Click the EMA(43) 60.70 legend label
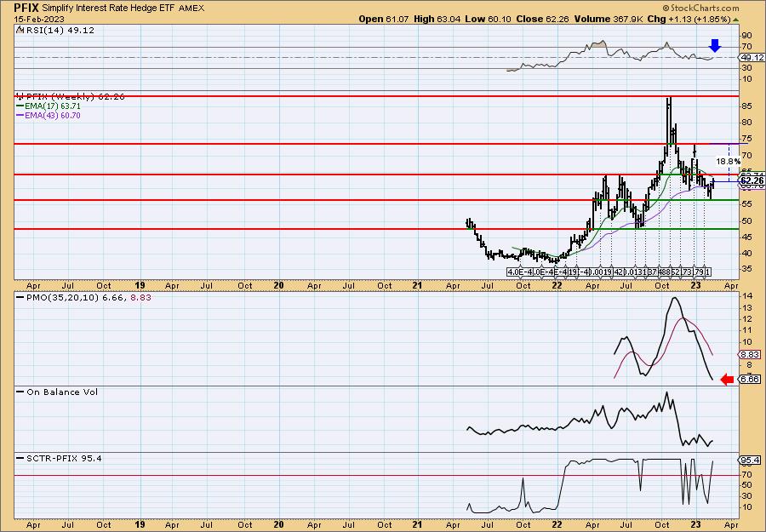The width and height of the screenshot is (766, 532). (53, 116)
